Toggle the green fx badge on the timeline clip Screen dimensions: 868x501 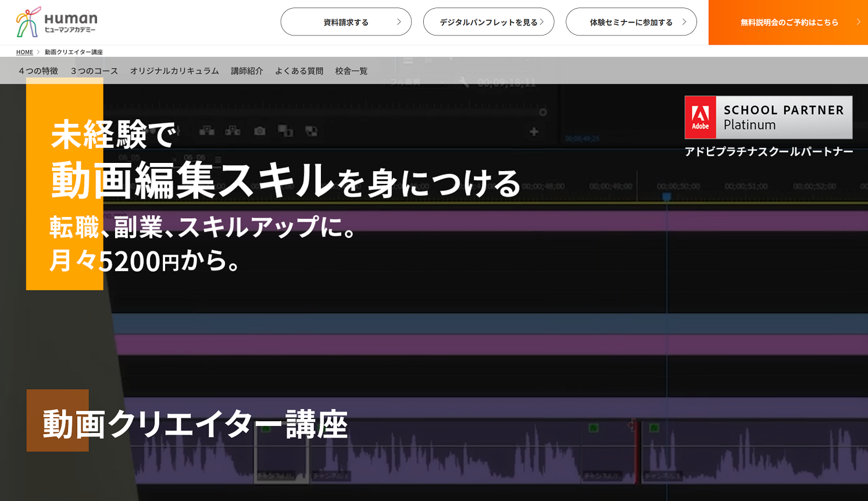(x=592, y=427)
